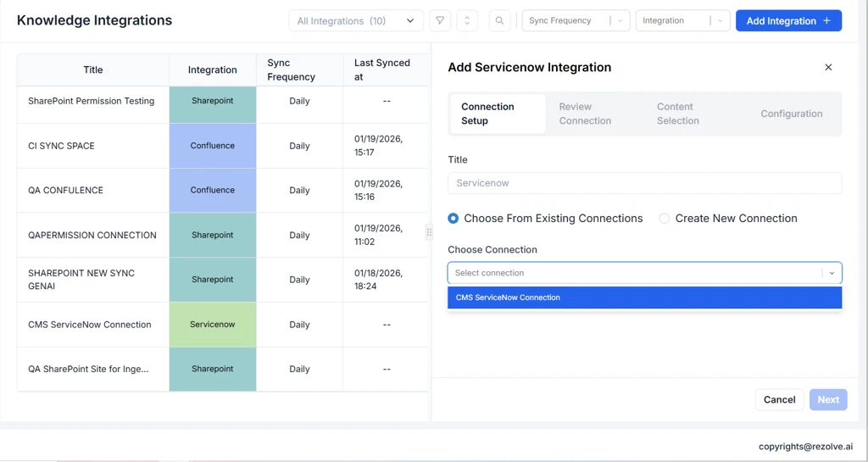Image resolution: width=868 pixels, height=462 pixels.
Task: Select the Servicenow integration colored cell
Action: (213, 325)
